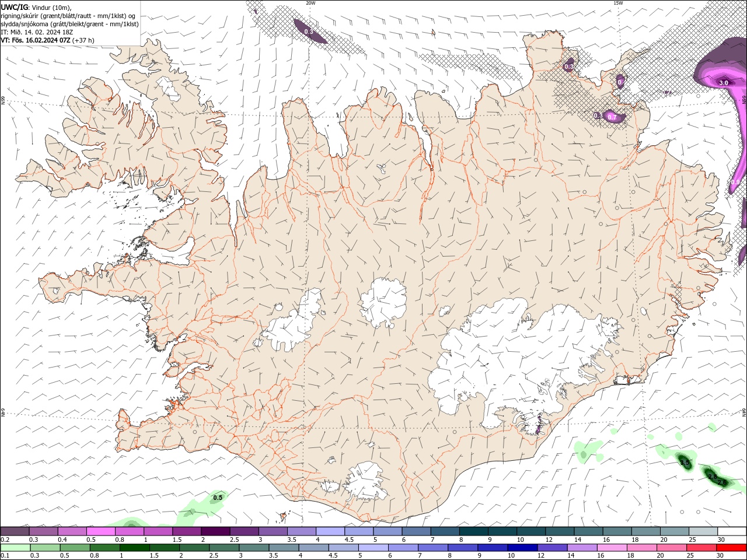Screen dimensions: 747x560
Task: Click the 3.5 rain value in the southeast
Action: coord(685,463)
